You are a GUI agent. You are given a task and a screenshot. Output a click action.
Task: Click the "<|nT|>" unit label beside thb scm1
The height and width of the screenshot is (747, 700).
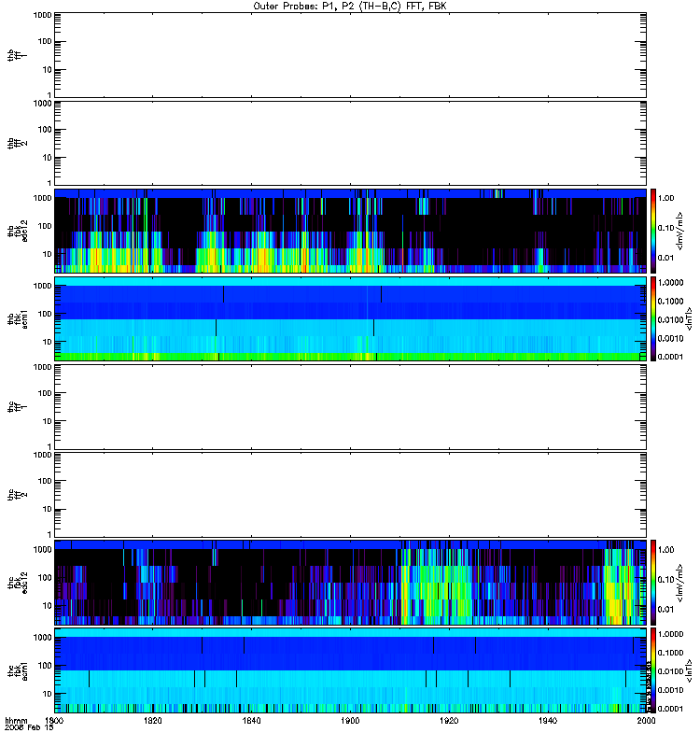tap(689, 318)
